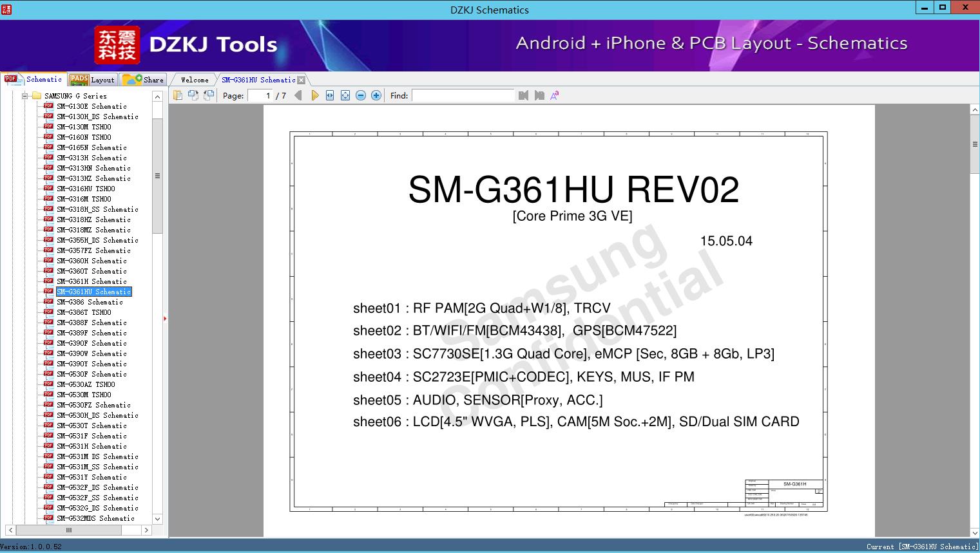Image resolution: width=980 pixels, height=553 pixels.
Task: Select SM-G530M TSHOO tree item
Action: pyautogui.click(x=84, y=395)
